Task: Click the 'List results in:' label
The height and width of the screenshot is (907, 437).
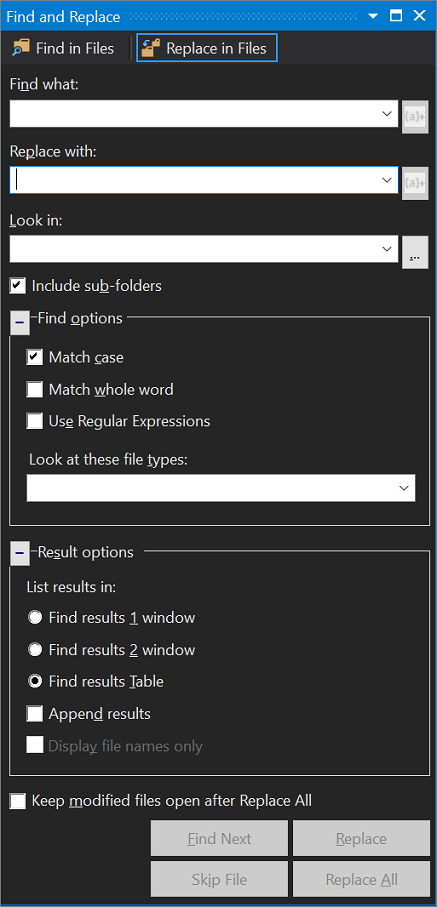Action: pos(71,587)
